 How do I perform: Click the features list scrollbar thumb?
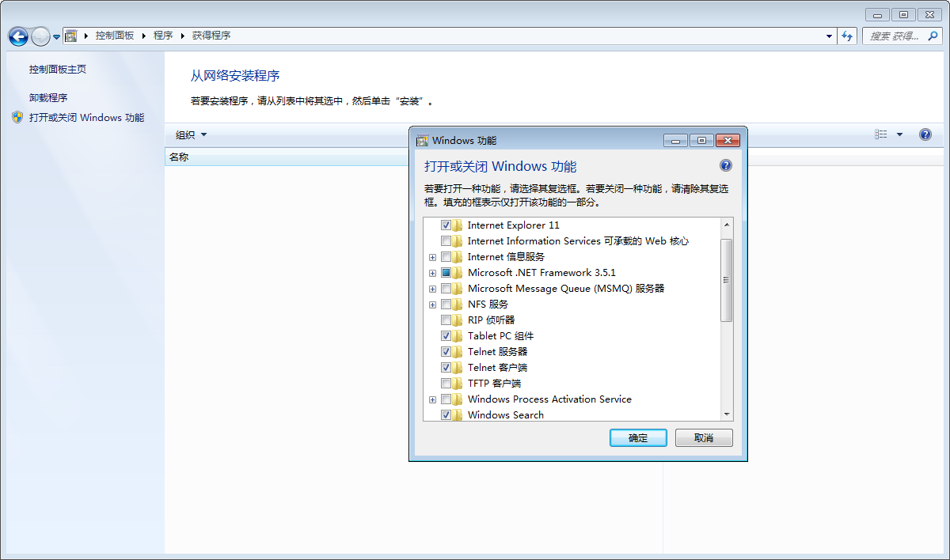coord(726,280)
